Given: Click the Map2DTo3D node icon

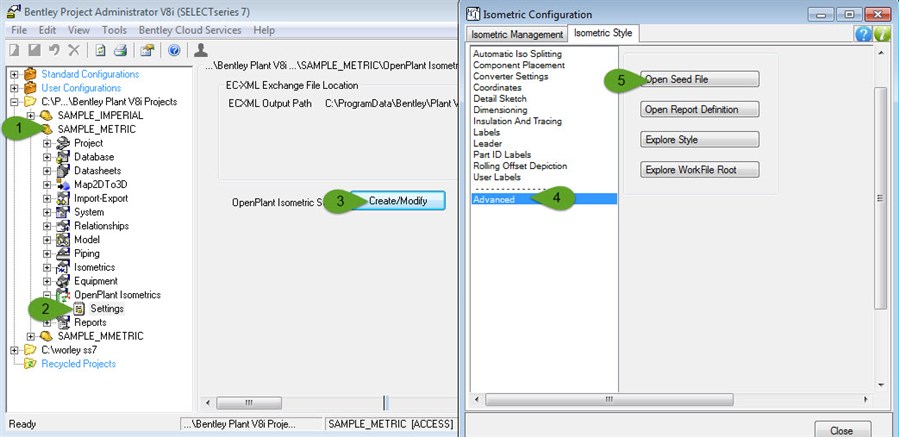Looking at the screenshot, I should 63,184.
